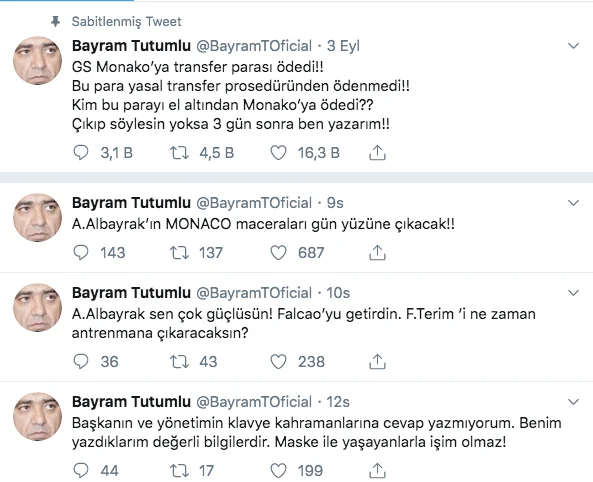Open @BayramTOficial handle on pinned tweet
Screen dimensions: 593x482
(254, 46)
